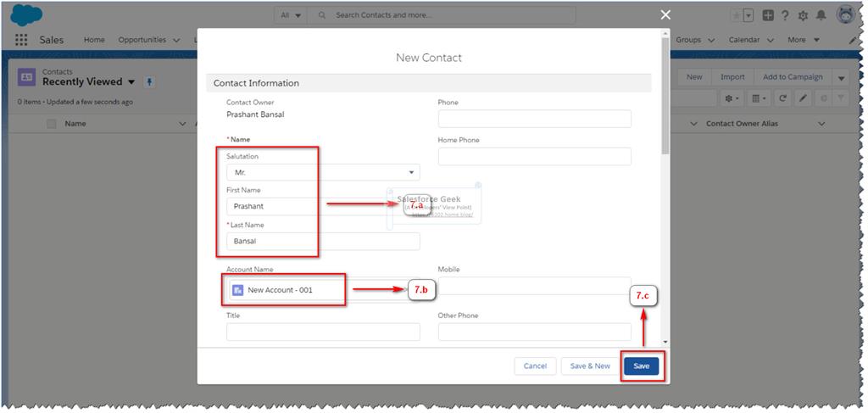Click the Contacts object icon
Viewport: 868px width, 413px height.
tap(26, 77)
